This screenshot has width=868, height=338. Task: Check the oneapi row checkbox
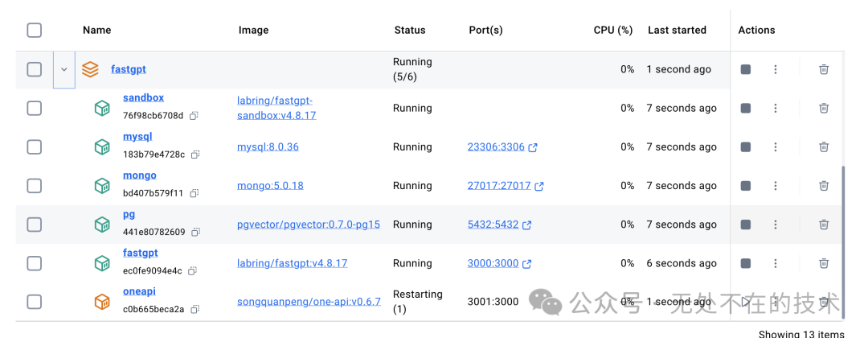35,302
